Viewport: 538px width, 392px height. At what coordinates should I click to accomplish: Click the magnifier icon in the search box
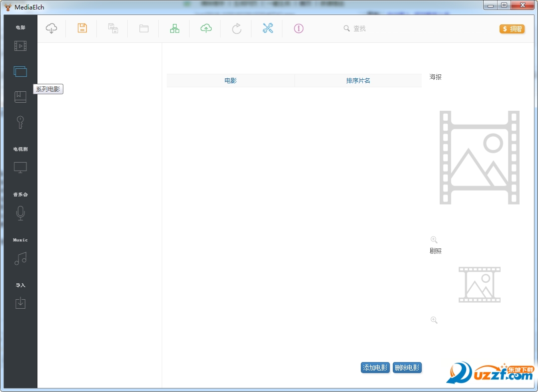click(346, 28)
